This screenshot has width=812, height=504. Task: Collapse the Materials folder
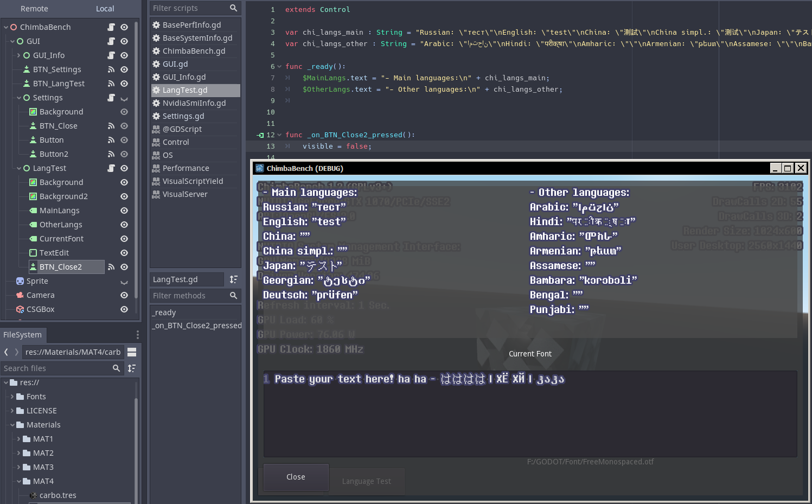(12, 425)
